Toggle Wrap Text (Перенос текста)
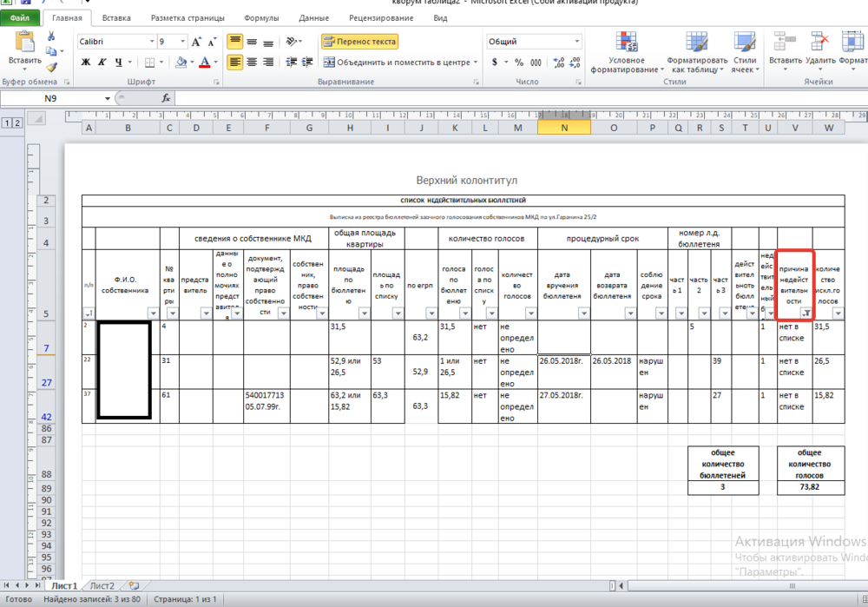The height and width of the screenshot is (607, 868). (359, 42)
